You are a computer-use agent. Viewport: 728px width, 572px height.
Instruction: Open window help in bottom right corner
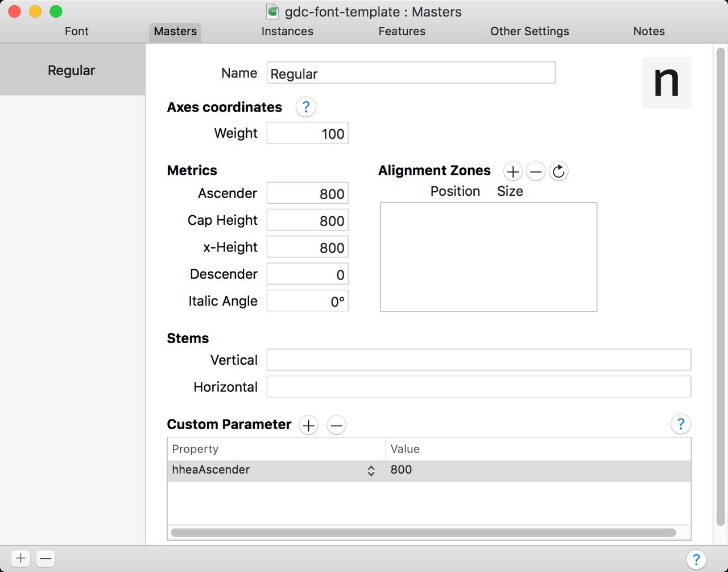pyautogui.click(x=696, y=559)
